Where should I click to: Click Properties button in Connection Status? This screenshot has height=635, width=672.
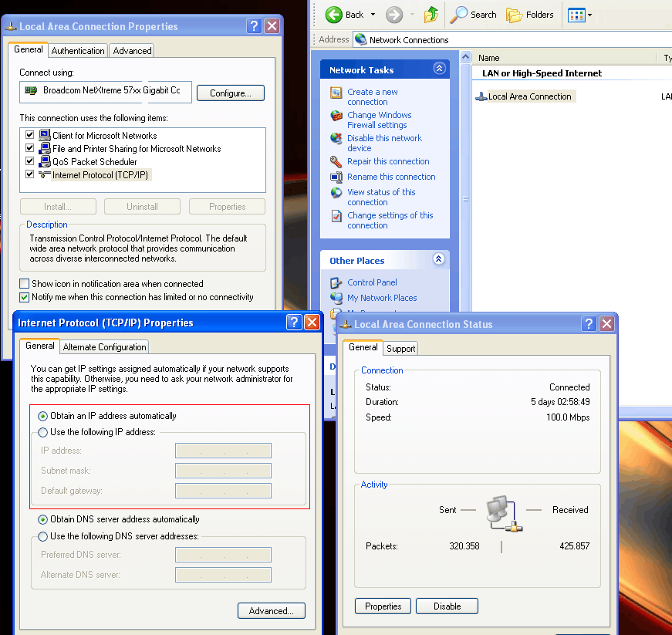click(x=383, y=606)
